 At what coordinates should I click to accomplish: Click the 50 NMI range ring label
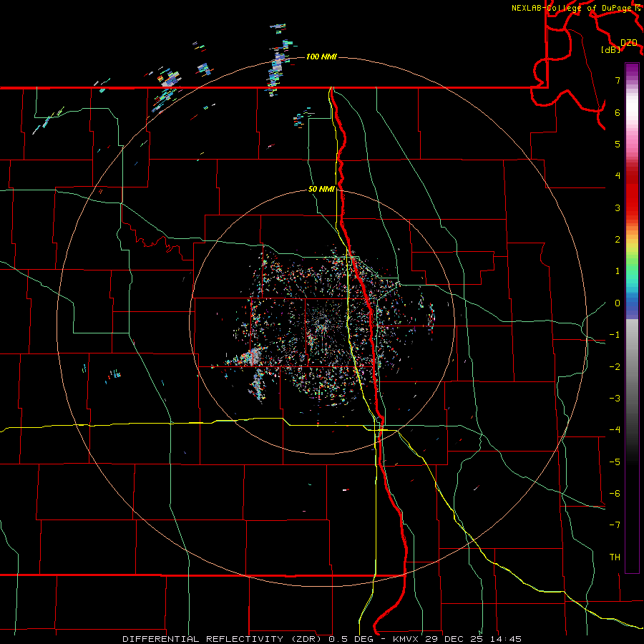pos(321,189)
